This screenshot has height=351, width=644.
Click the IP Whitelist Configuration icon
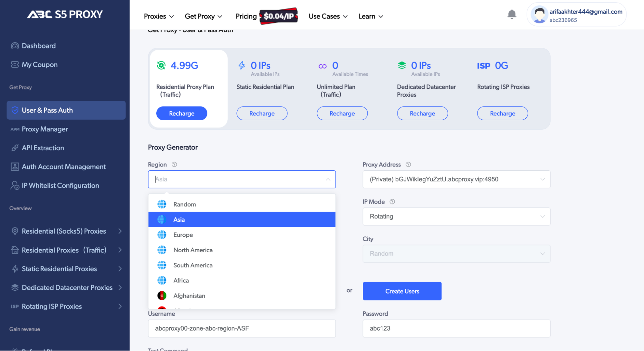[x=15, y=186]
